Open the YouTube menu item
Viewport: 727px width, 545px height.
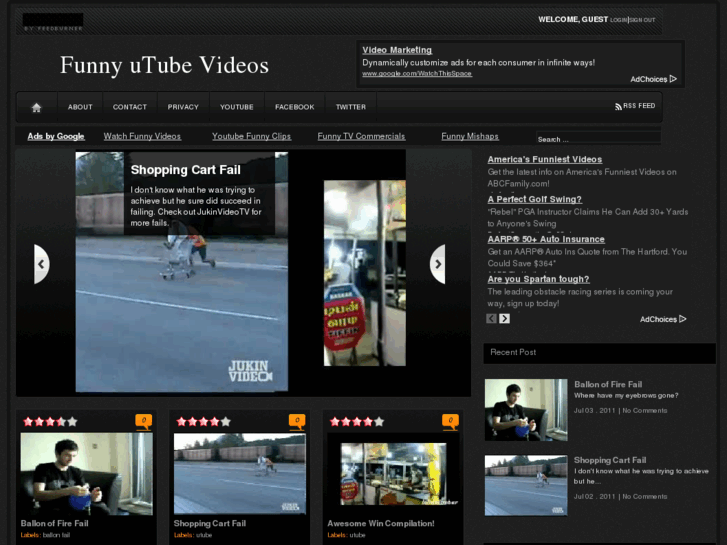pos(236,107)
